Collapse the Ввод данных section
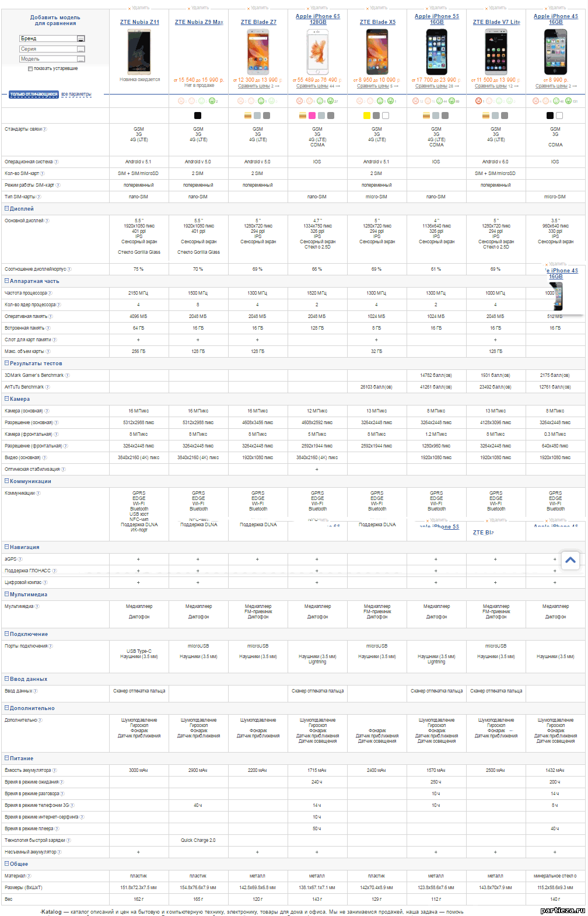This screenshot has width=588, height=916. 7,679
